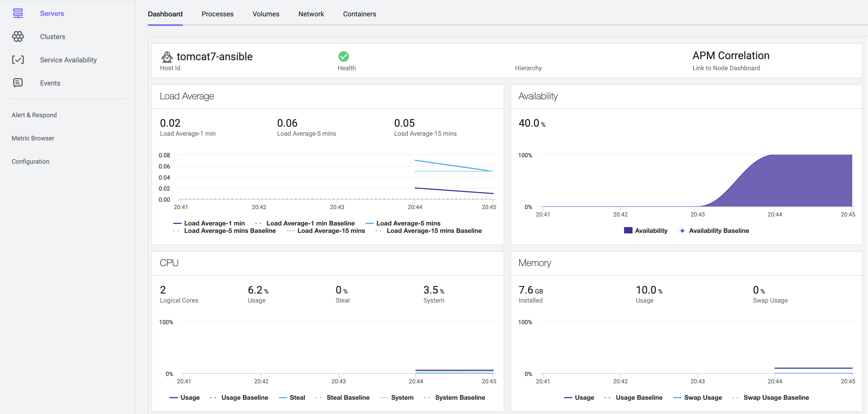Viewport: 868px width, 414px height.
Task: Open the Volumes tab
Action: [x=266, y=14]
